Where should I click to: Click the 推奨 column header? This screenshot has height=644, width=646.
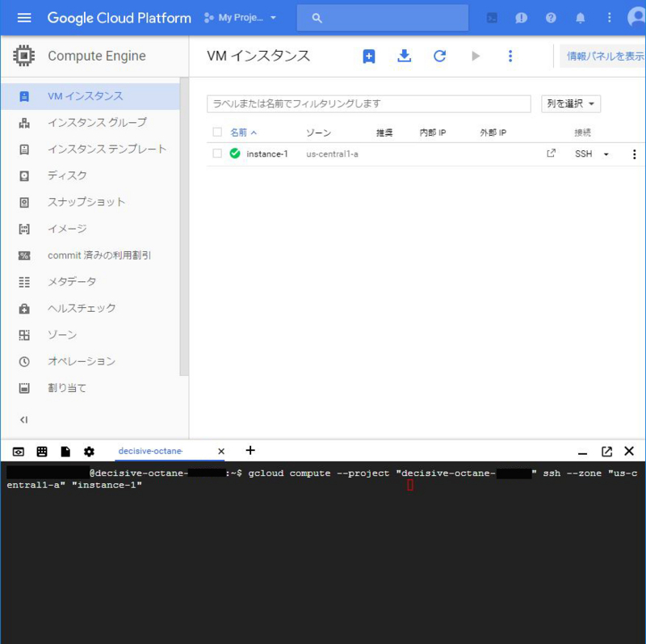click(384, 133)
